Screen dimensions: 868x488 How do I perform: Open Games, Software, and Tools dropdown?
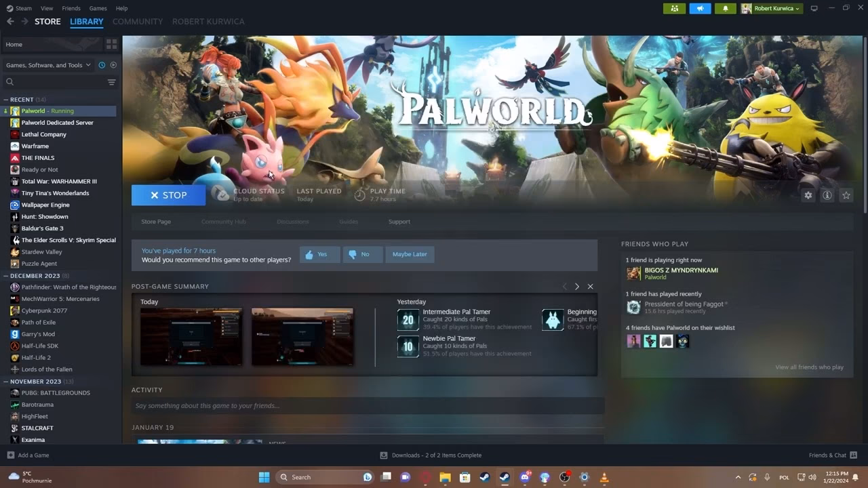tap(48, 65)
